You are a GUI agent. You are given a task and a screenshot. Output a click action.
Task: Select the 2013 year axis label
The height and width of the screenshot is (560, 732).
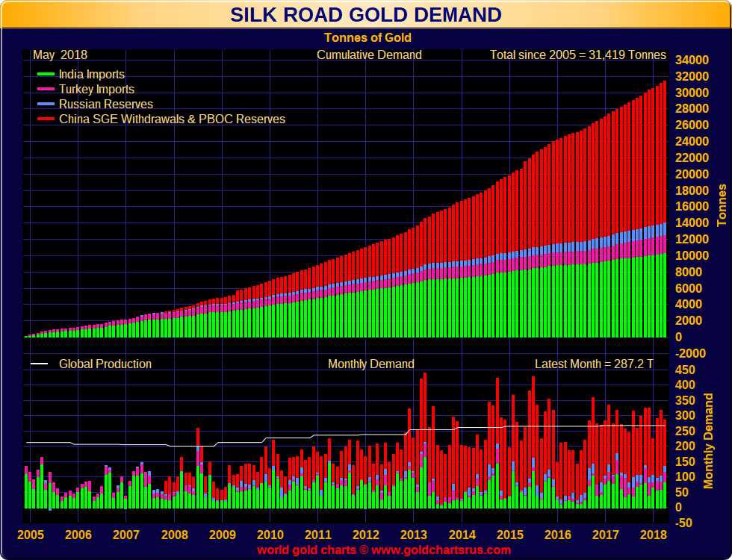pos(415,535)
